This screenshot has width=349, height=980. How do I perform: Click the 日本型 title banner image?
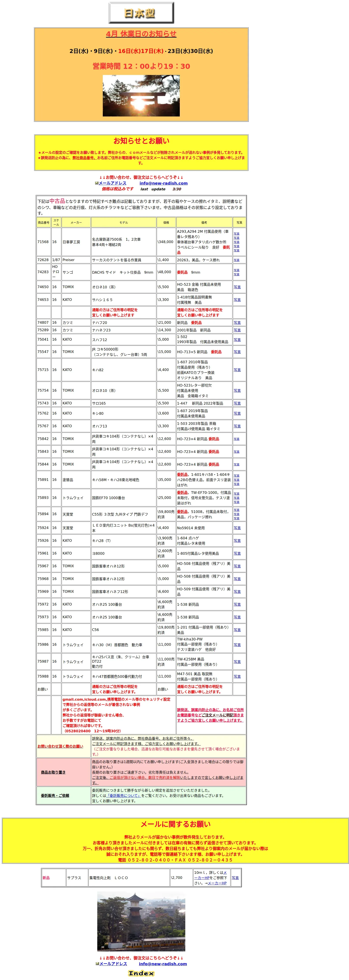point(141,13)
